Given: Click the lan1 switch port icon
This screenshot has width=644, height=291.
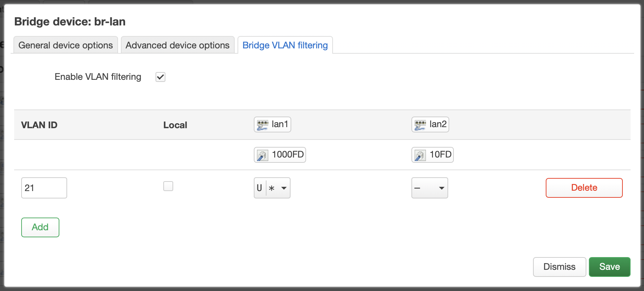Looking at the screenshot, I should tap(262, 125).
